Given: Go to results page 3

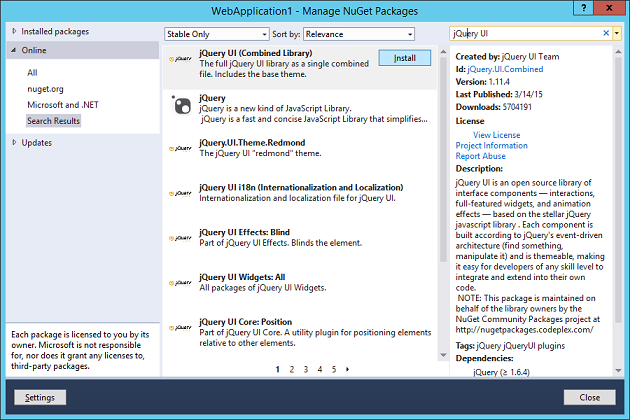Looking at the screenshot, I should [x=306, y=369].
